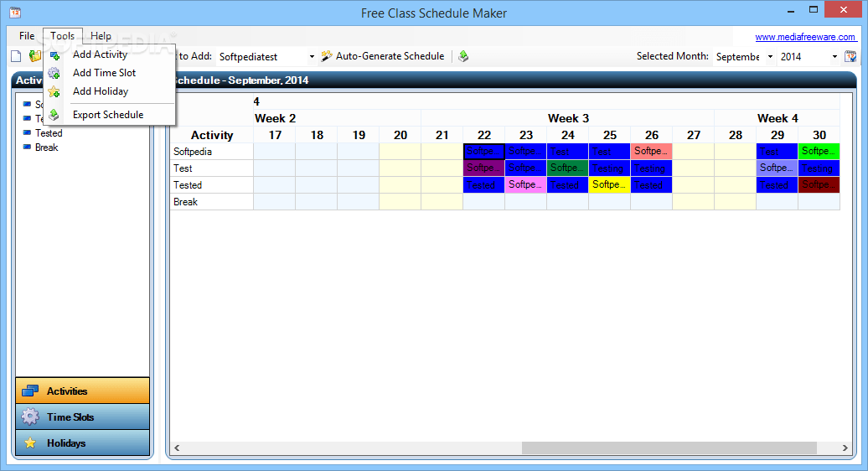Click the Break row cell on day 22

pos(483,201)
